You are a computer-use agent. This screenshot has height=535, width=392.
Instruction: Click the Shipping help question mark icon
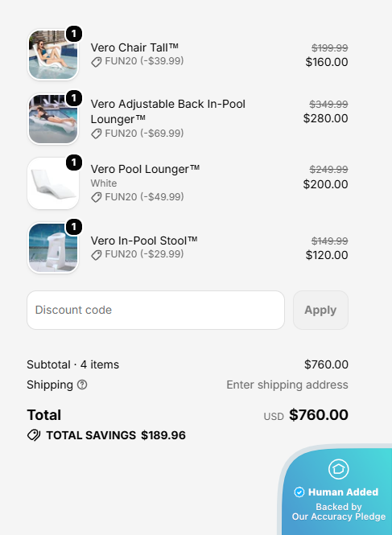point(82,385)
